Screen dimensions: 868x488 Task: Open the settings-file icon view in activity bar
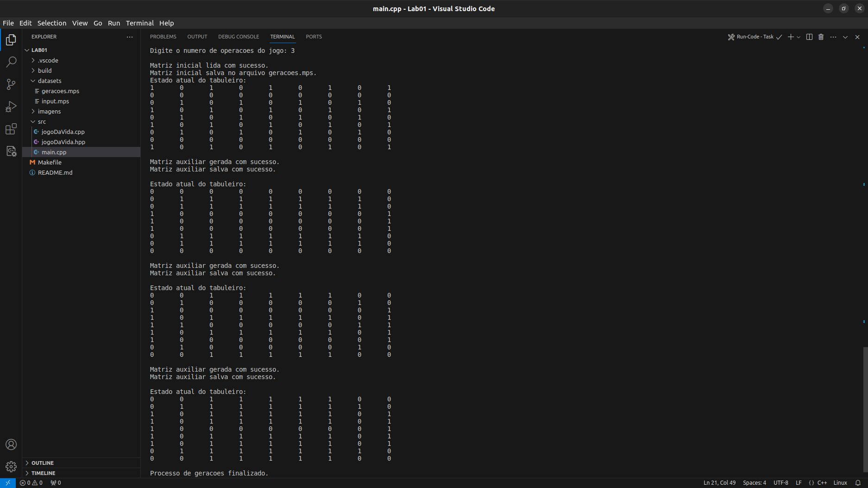pyautogui.click(x=11, y=151)
